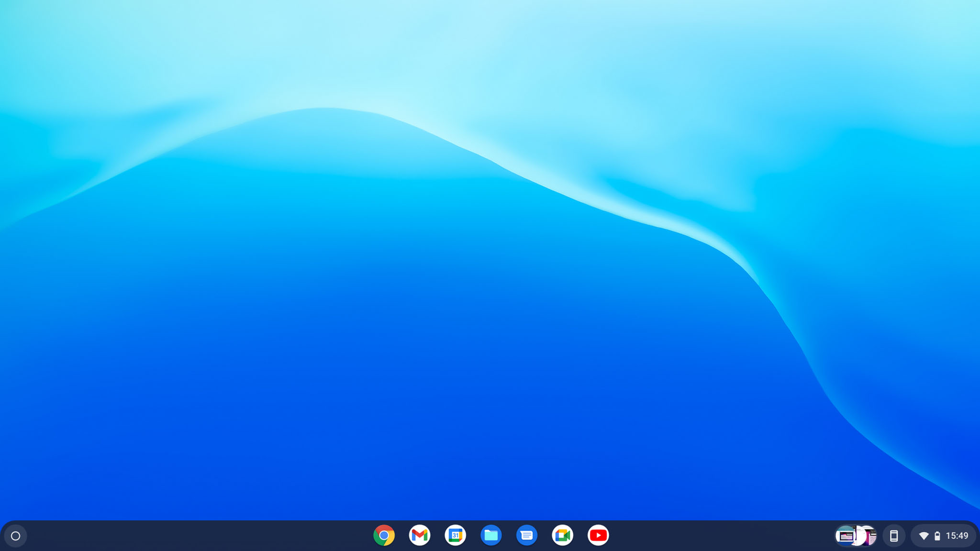The image size is (980, 551).
Task: Click the battery status icon
Action: pyautogui.click(x=937, y=536)
